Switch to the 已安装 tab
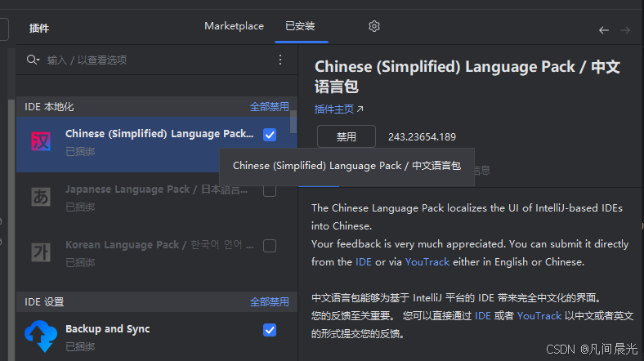644x361 pixels. (300, 26)
